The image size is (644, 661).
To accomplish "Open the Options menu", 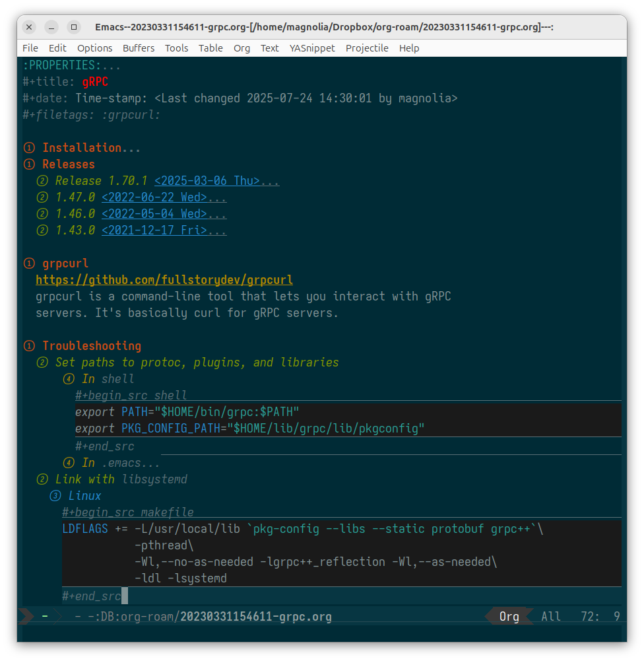I will click(x=95, y=48).
